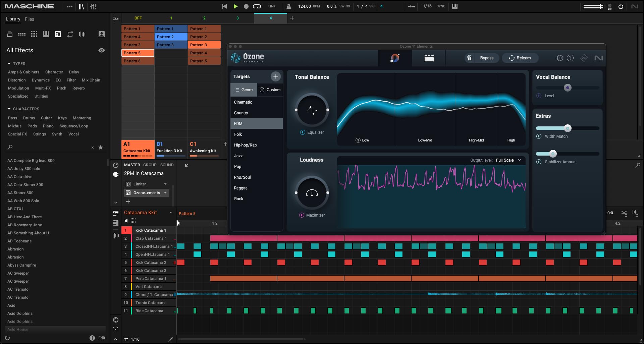Select the FX effects filter in the browser
Image resolution: width=644 pixels, height=344 pixels.
coord(58,34)
